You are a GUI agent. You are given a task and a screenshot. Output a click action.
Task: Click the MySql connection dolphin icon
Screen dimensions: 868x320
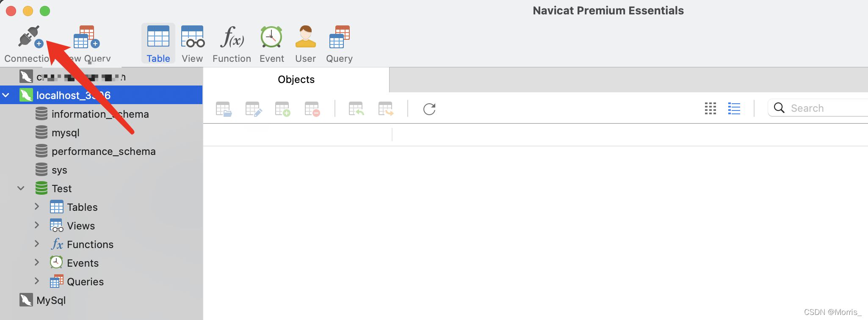pyautogui.click(x=26, y=300)
